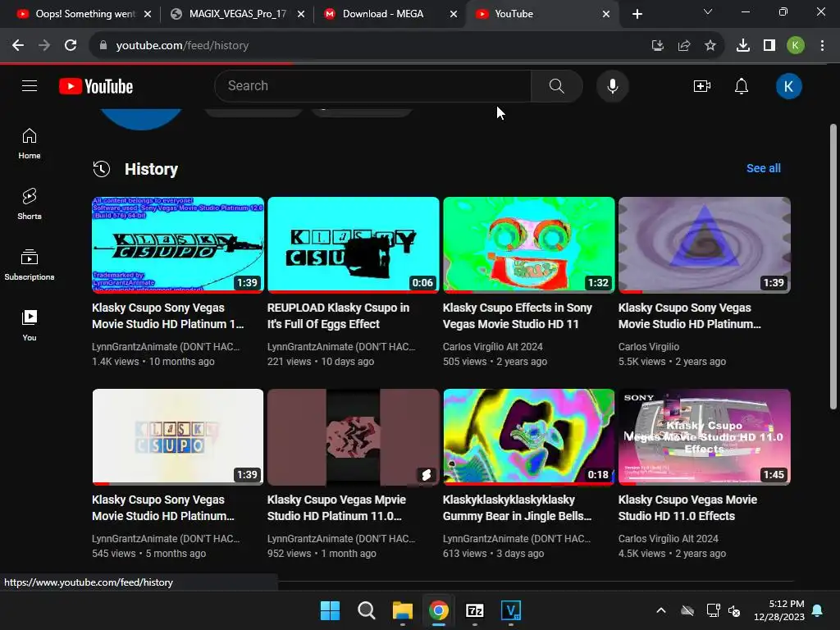Image resolution: width=840 pixels, height=630 pixels.
Task: Click the search magnifier button
Action: click(557, 85)
